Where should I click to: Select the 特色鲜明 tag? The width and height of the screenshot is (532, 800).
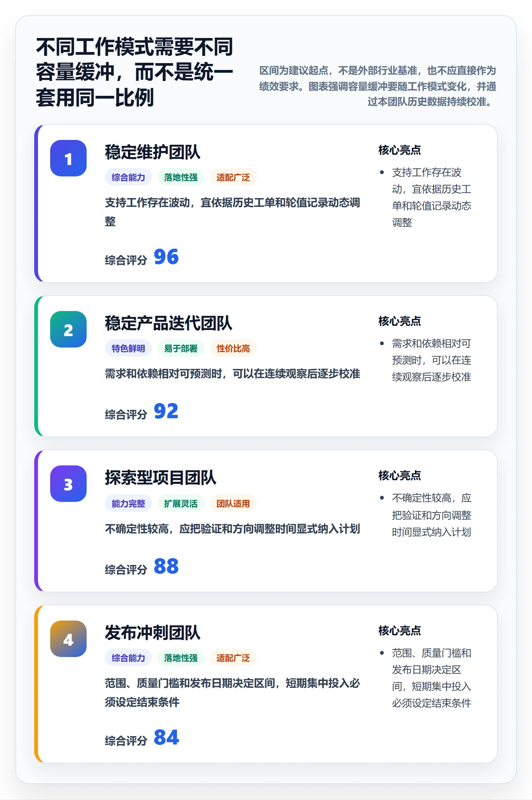pyautogui.click(x=128, y=348)
